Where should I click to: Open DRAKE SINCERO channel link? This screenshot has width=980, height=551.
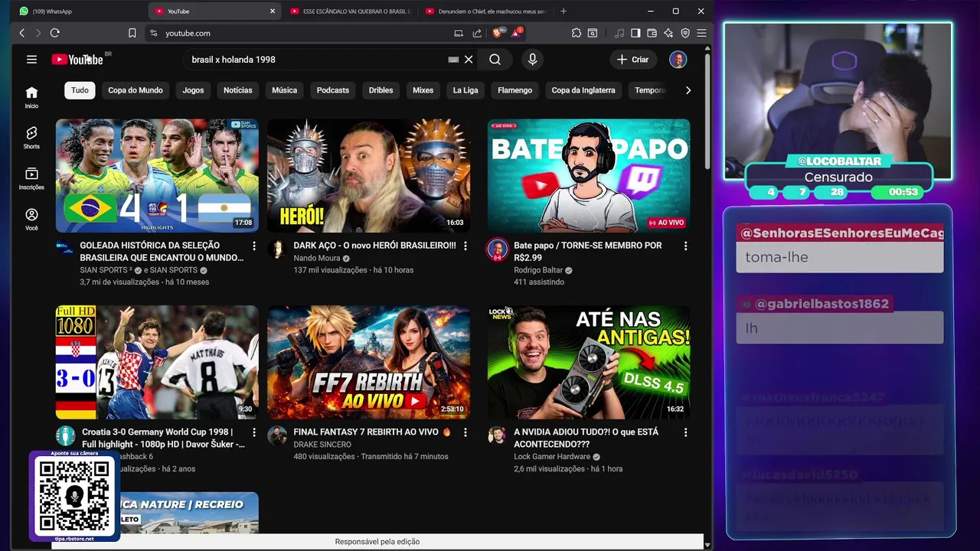tap(322, 445)
